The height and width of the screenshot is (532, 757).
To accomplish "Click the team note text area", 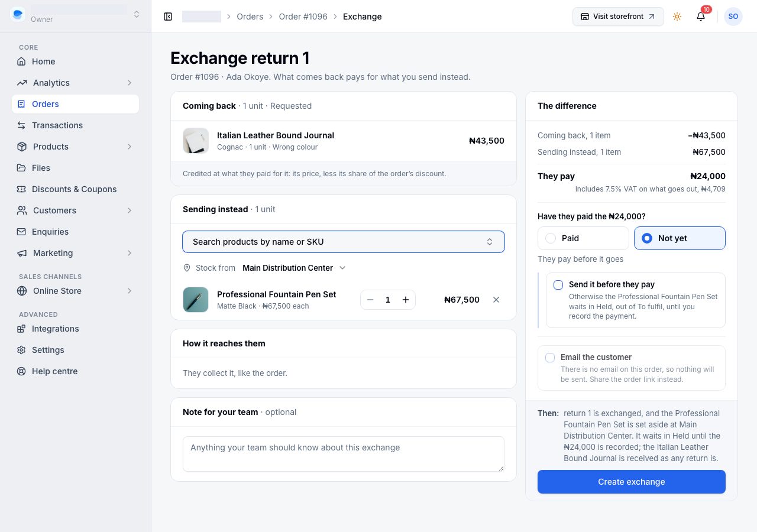I will click(344, 454).
